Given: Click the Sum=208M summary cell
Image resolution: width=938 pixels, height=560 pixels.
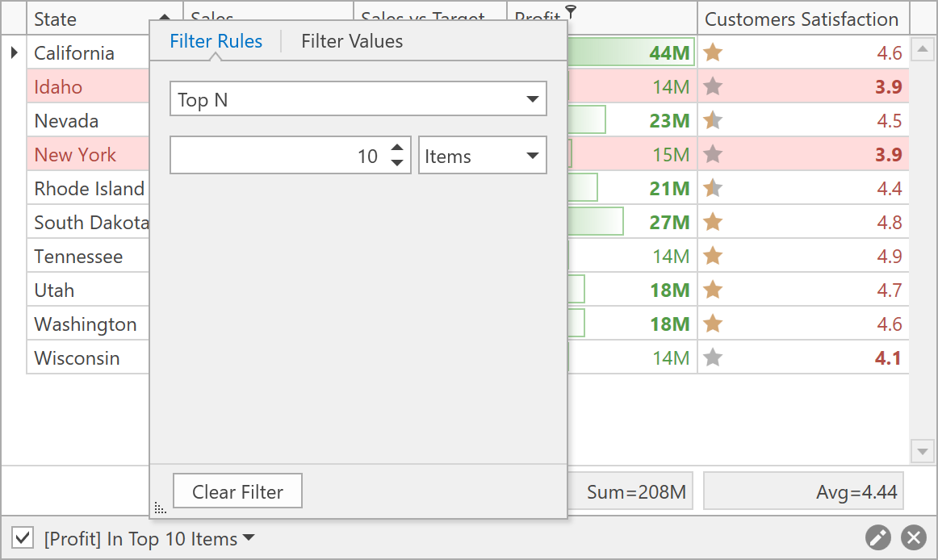Looking at the screenshot, I should point(630,491).
